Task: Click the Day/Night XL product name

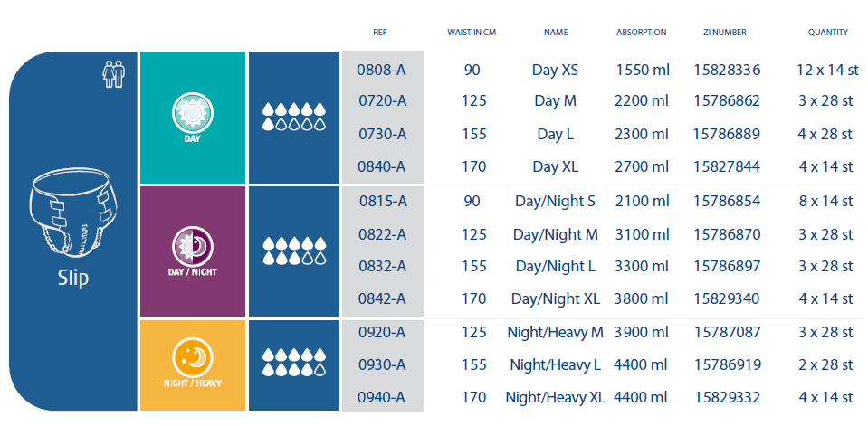Action: (555, 299)
